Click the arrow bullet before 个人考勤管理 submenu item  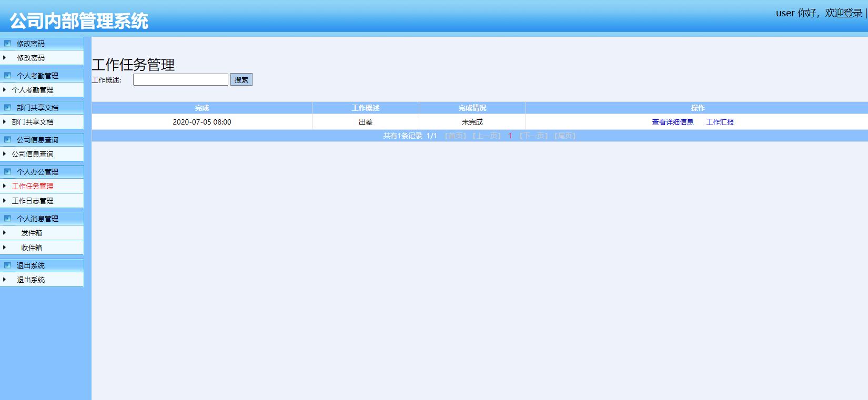click(4, 90)
